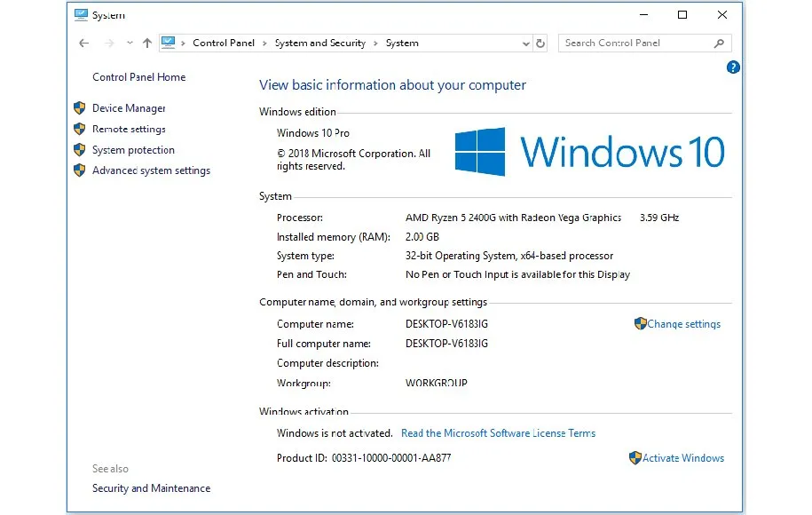This screenshot has width=812, height=515.
Task: Go up one level with Up arrow
Action: 147,43
